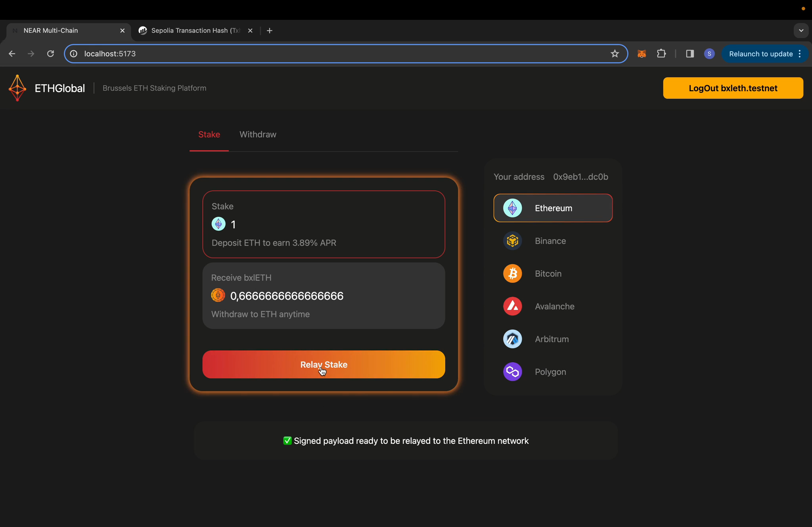Click the green checkmark status icon
The width and height of the screenshot is (812, 527).
(x=287, y=441)
